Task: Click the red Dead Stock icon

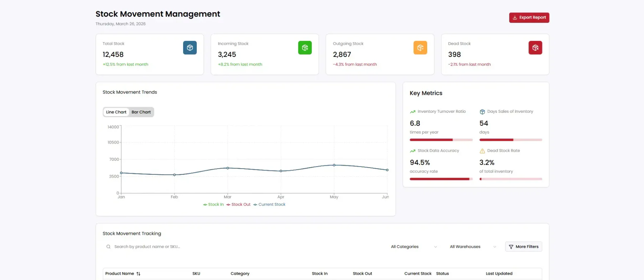Action: tap(535, 48)
